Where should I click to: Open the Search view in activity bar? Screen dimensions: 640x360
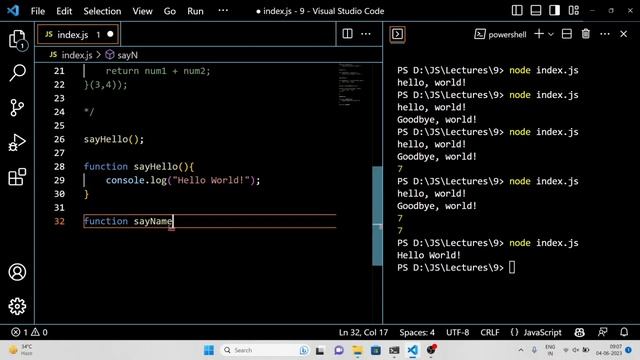(17, 73)
